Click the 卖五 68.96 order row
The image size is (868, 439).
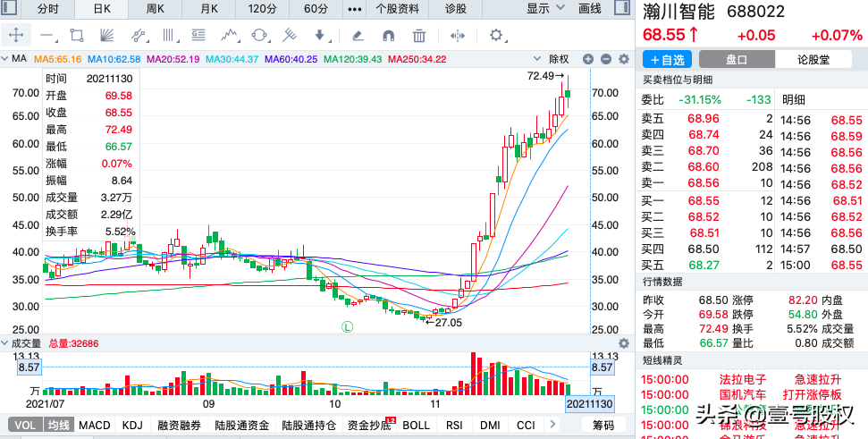click(706, 119)
